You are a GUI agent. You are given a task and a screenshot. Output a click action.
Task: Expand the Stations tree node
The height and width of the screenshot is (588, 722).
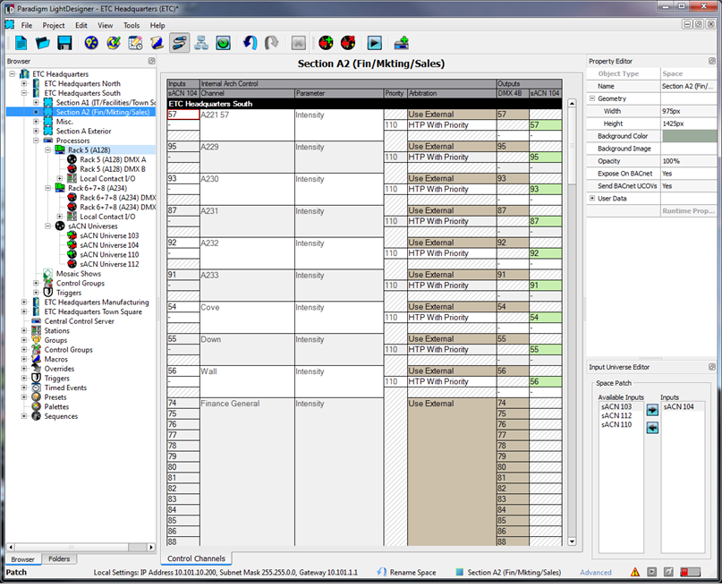[x=24, y=330]
